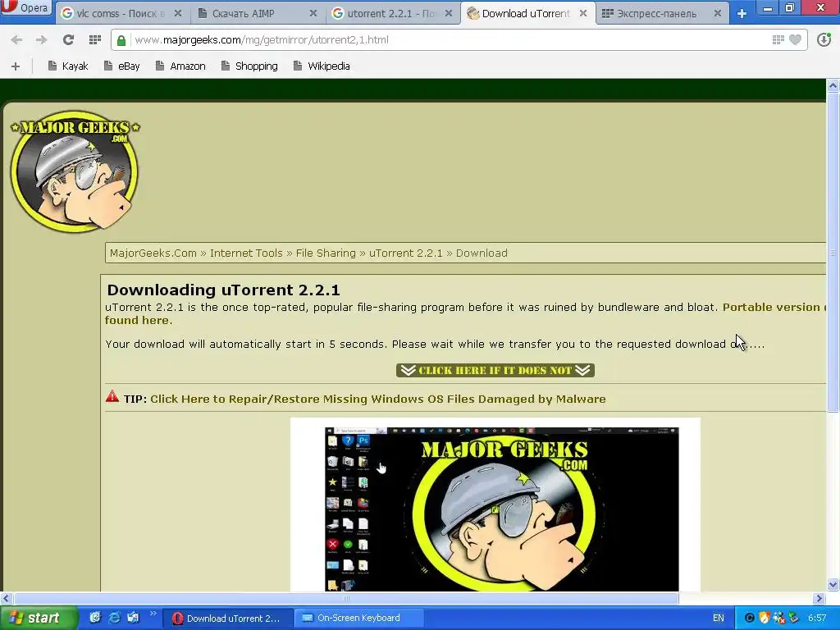Open the eBay bookmark
The height and width of the screenshot is (630, 840).
point(122,66)
